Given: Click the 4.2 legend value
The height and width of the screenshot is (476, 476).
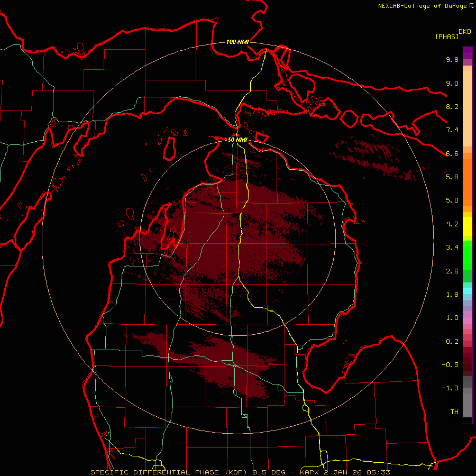Looking at the screenshot, I should click(x=452, y=224).
